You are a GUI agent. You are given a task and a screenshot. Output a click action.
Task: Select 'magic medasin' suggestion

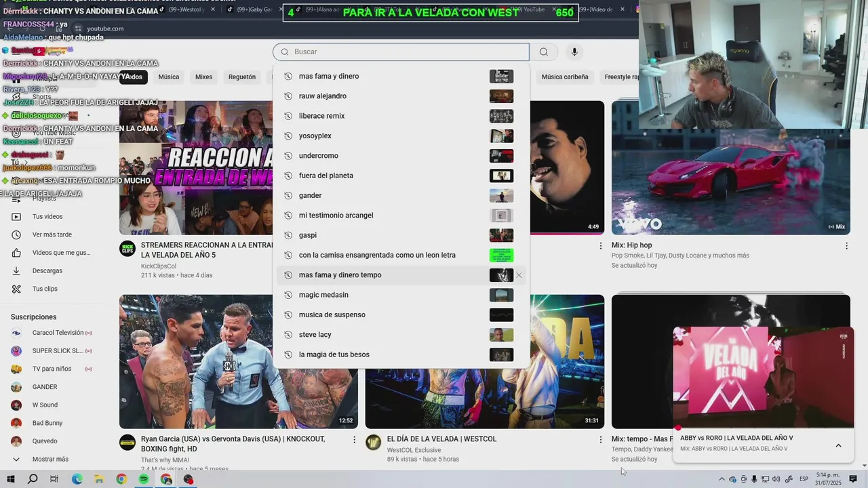click(401, 295)
